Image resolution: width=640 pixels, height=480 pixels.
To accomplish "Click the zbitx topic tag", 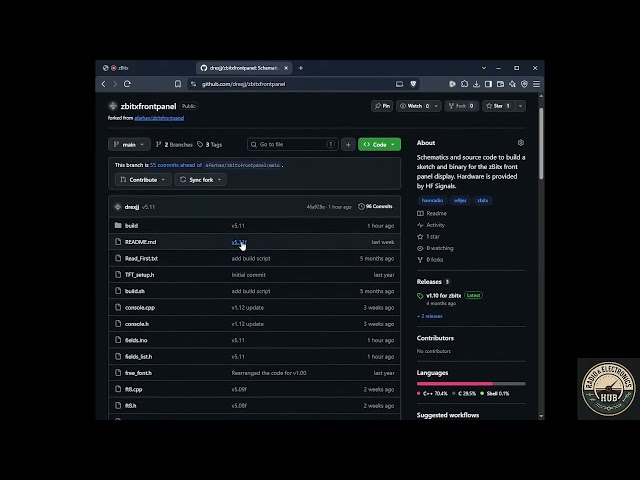I will tap(482, 200).
